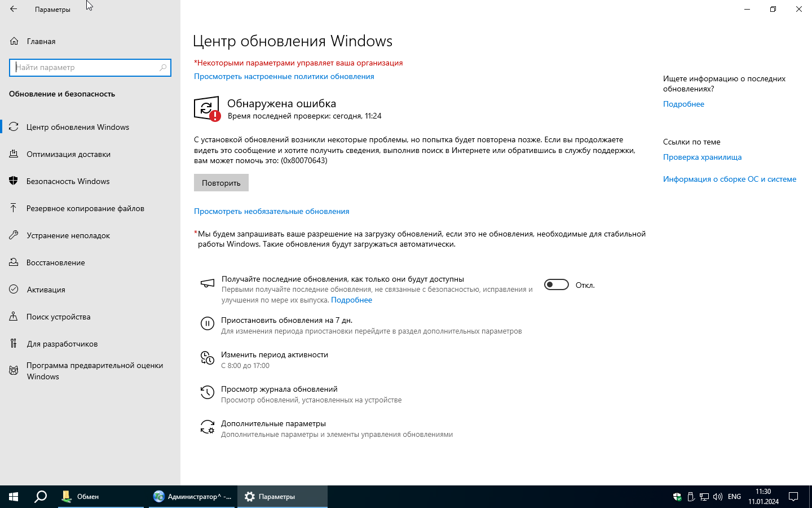812x508 pixels.
Task: Click the magnifier icon in the search box
Action: [163, 67]
